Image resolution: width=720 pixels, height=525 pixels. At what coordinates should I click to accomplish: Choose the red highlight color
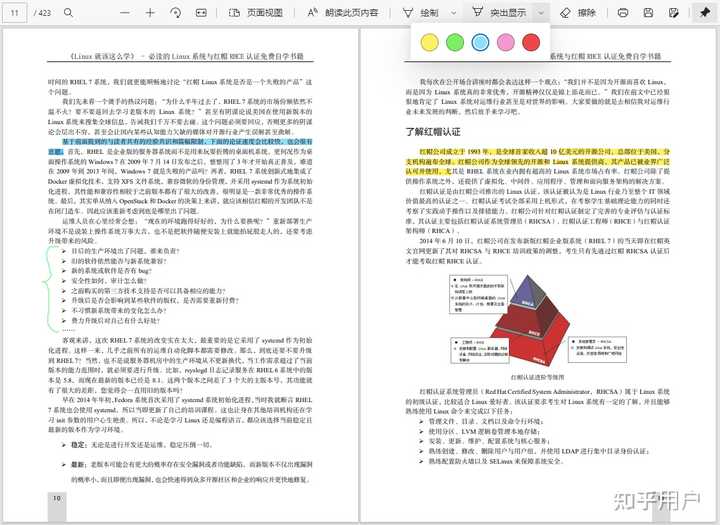[531, 42]
